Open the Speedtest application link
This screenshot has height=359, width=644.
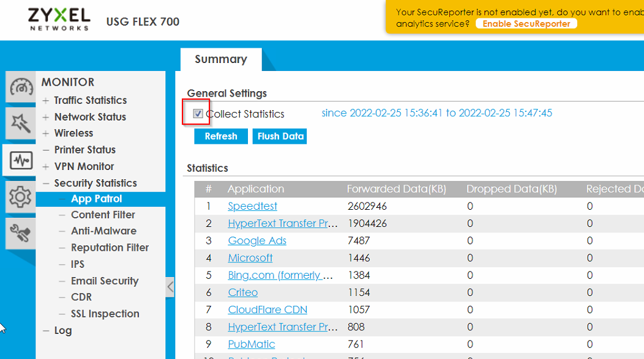[252, 207]
